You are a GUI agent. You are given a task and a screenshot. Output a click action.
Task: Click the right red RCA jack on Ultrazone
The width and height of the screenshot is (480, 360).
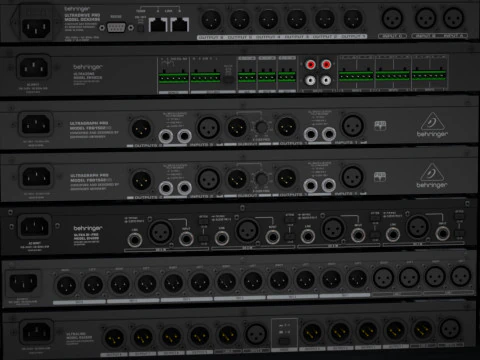pos(326,64)
